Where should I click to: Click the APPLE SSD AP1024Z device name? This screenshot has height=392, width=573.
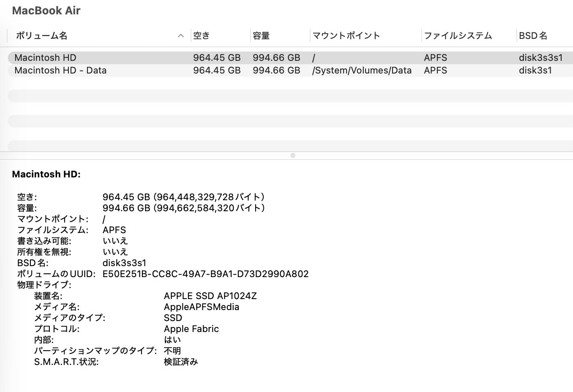point(210,296)
